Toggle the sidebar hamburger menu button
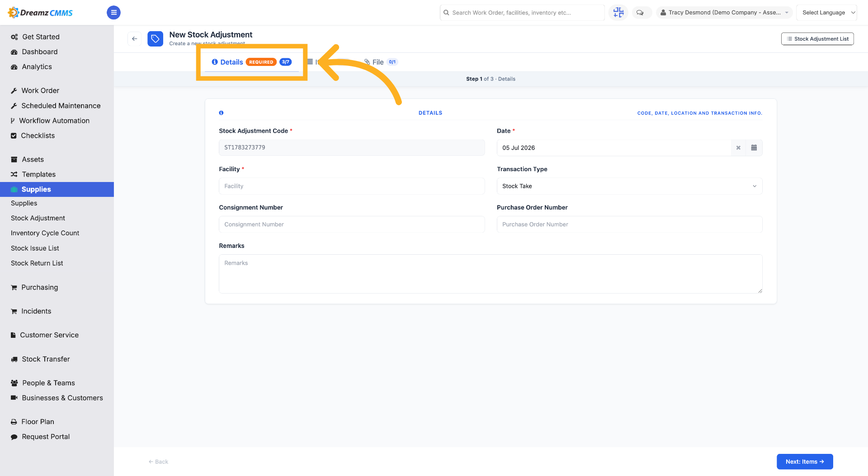The image size is (868, 476). [x=113, y=13]
